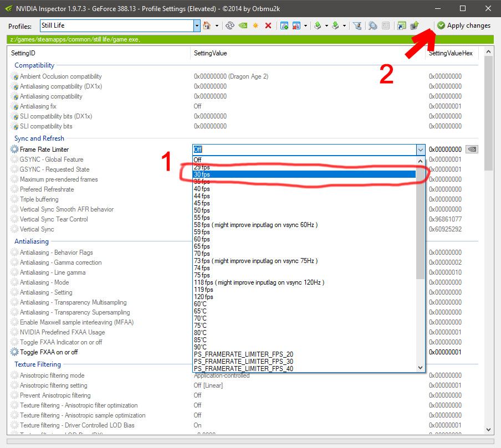Select the 118 fps vsync 120Hz option
This screenshot has width=501, height=448.
pos(305,282)
